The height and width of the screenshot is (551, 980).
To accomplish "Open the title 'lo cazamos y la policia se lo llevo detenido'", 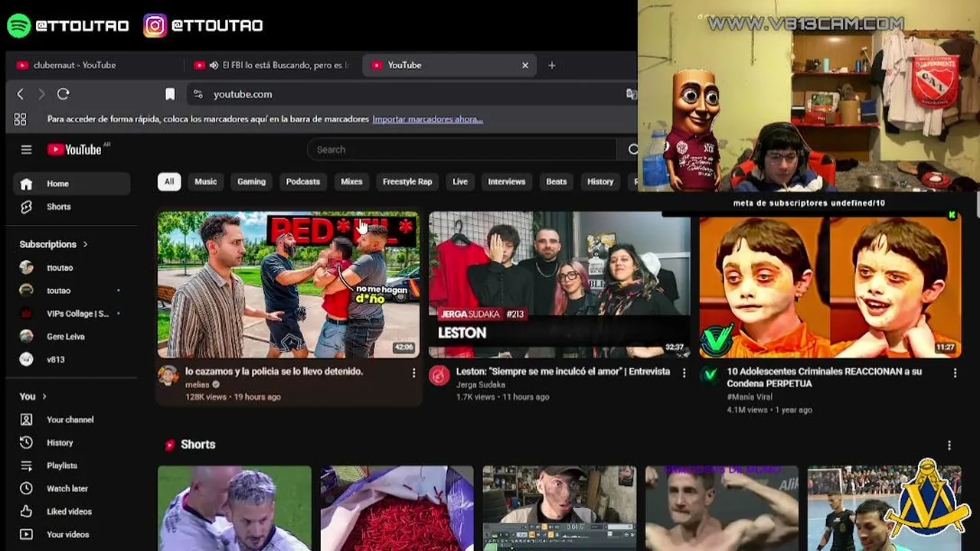I will 274,371.
